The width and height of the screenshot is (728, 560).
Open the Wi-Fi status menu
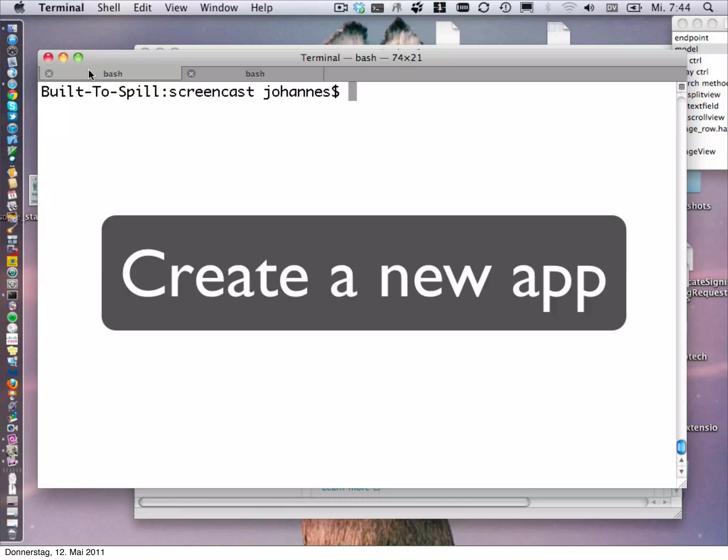[569, 7]
